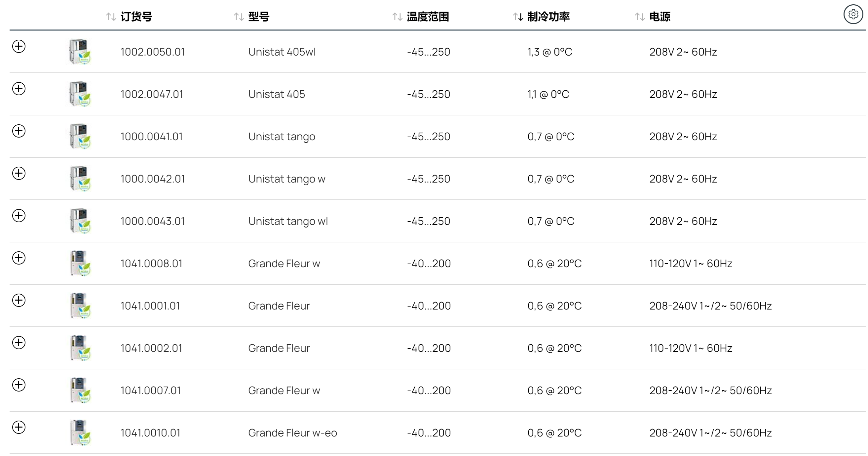Click power supply of Unistat 405
Viewport: 868px width, 456px height.
pos(683,94)
